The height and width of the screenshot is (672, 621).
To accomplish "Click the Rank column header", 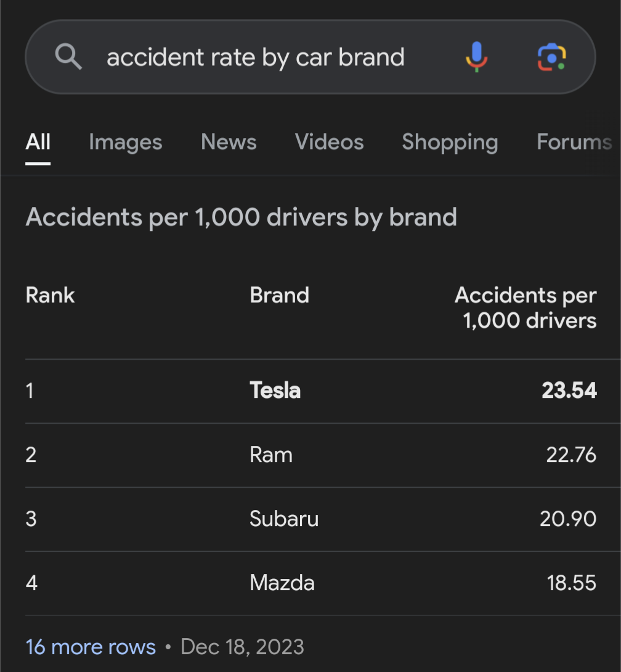I will click(51, 295).
